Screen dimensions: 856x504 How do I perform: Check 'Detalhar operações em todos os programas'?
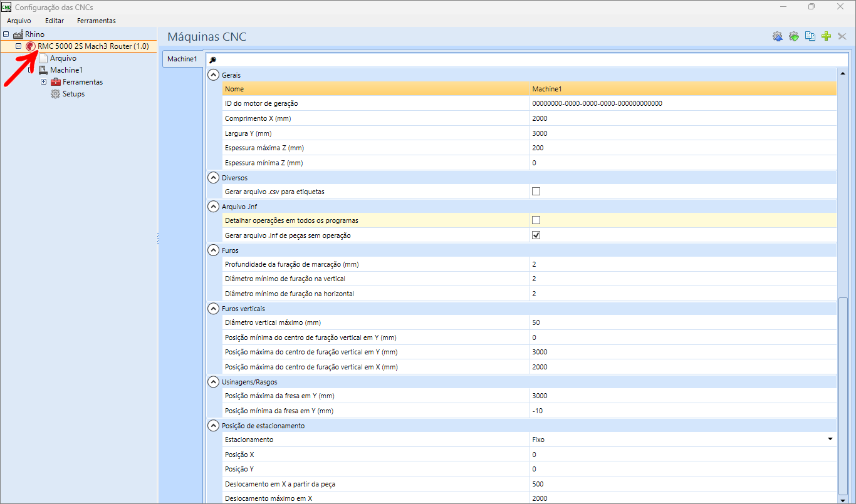[x=536, y=220]
